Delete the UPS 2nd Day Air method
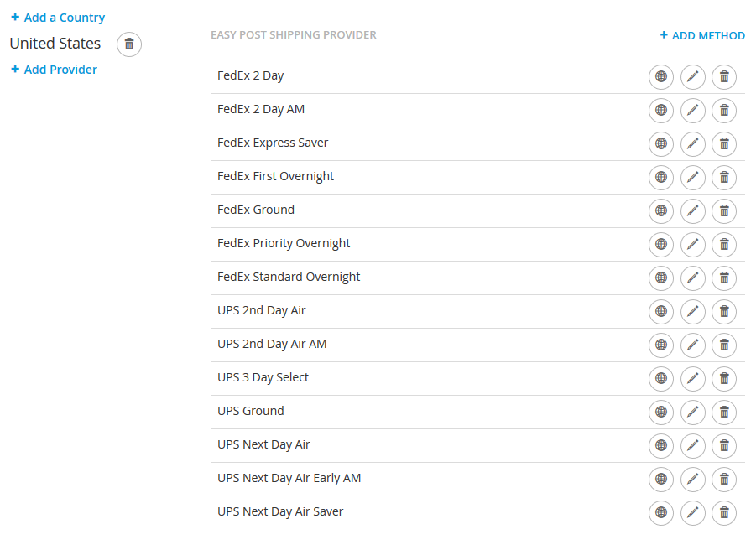The image size is (756, 550). (x=724, y=312)
